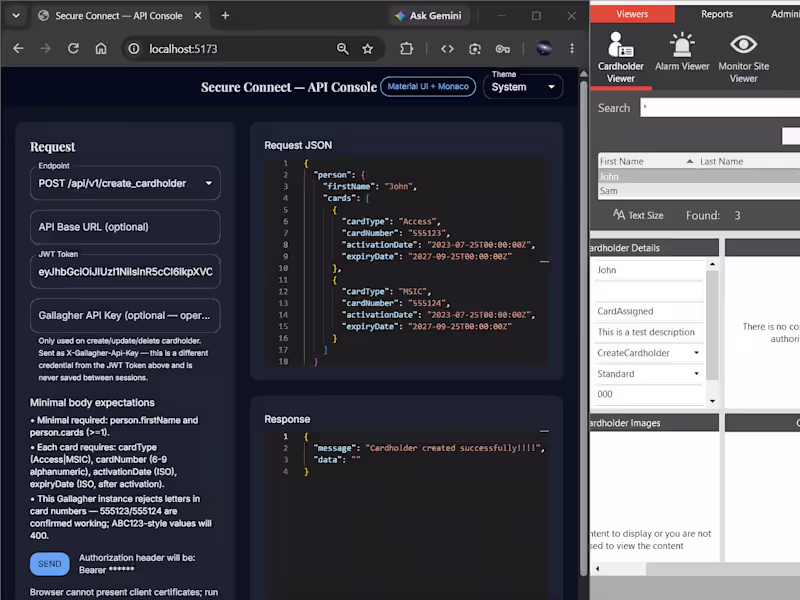Click the Gallagher API Key field
Viewport: 800px width, 600px height.
click(125, 315)
